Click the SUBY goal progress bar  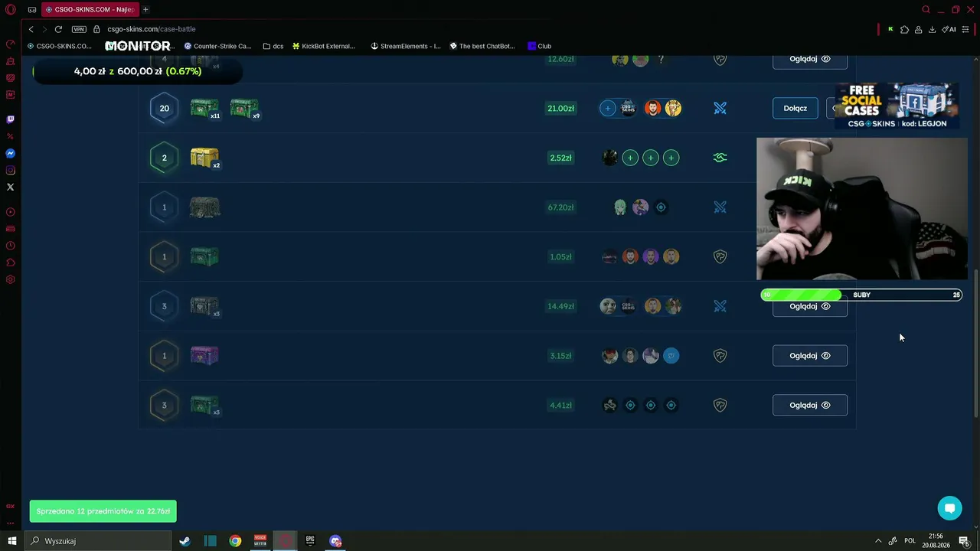[x=861, y=295]
